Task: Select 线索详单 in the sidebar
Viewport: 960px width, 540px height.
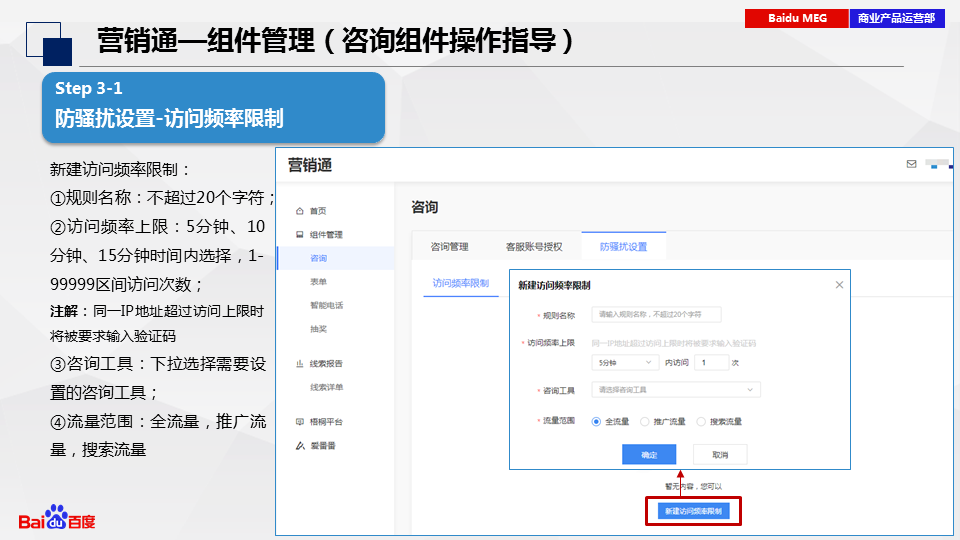Action: [x=326, y=387]
